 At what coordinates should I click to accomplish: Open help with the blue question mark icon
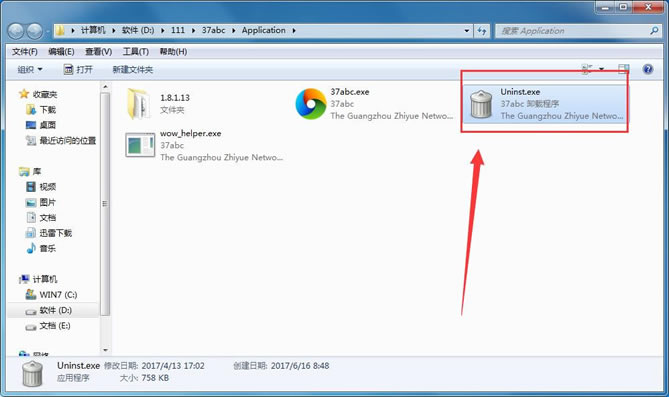(x=648, y=69)
